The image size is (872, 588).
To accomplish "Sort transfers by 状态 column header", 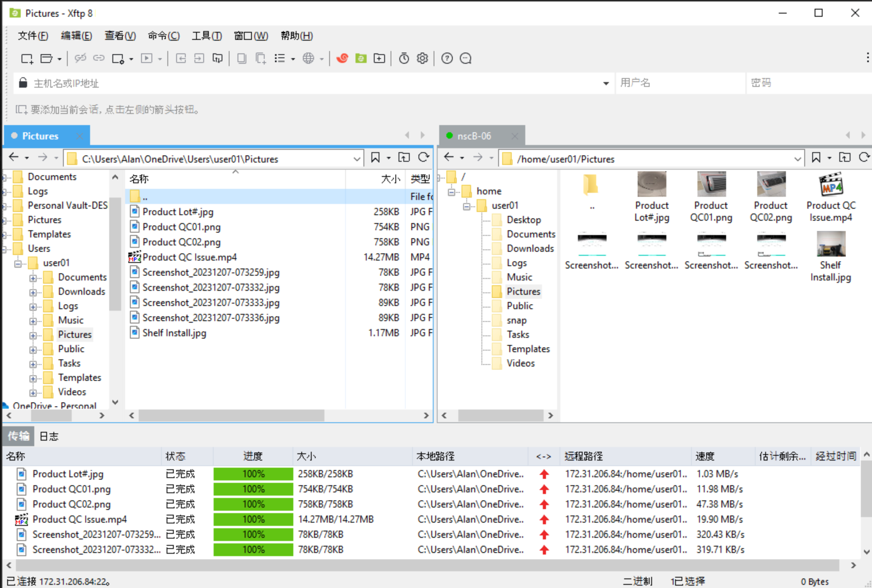I will 187,456.
